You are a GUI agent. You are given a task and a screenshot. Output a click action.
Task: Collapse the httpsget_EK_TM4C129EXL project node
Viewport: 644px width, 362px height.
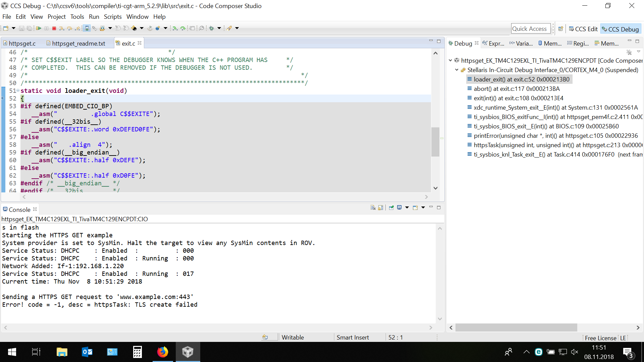[450, 61]
